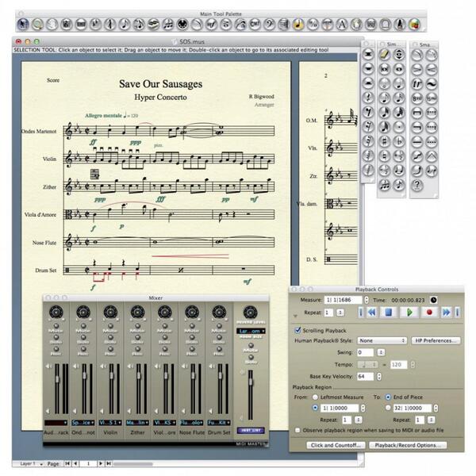Click the Violin channel volume fader

[111, 375]
